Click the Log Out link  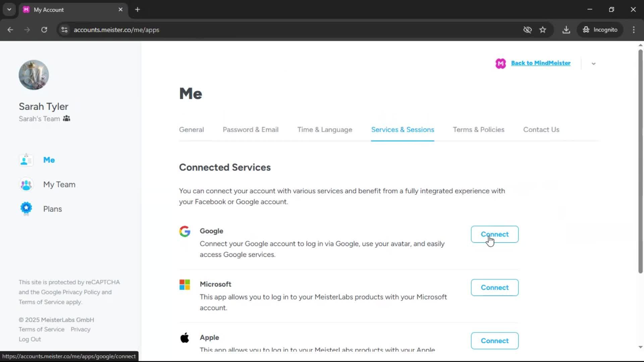pos(30,339)
